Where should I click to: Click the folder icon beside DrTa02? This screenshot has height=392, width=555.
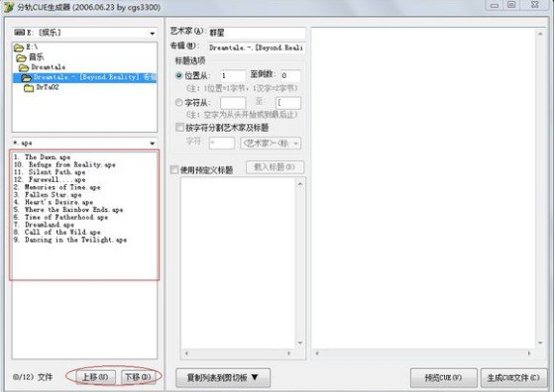29,88
